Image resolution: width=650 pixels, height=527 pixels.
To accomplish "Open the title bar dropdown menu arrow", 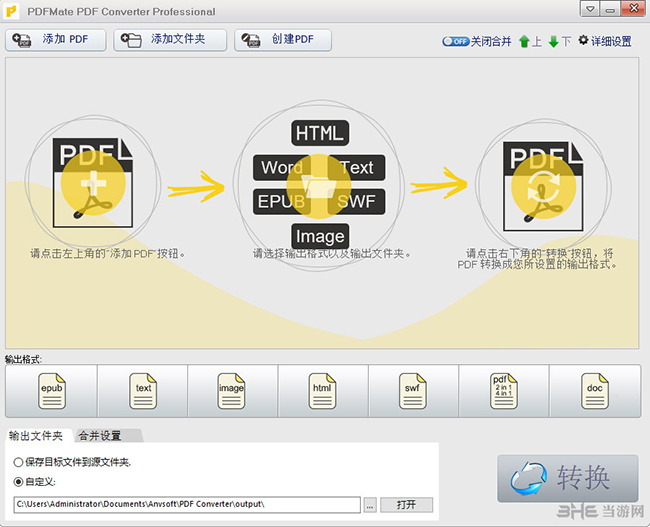I will click(590, 9).
